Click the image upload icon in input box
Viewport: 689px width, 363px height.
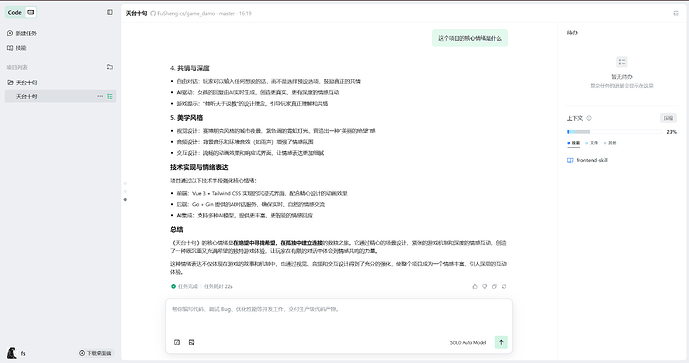(x=192, y=342)
